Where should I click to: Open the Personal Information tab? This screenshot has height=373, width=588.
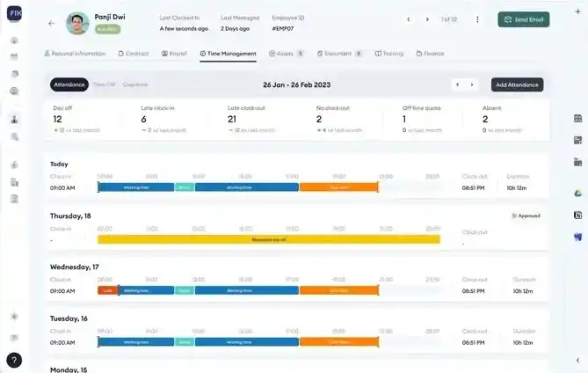[x=75, y=54]
